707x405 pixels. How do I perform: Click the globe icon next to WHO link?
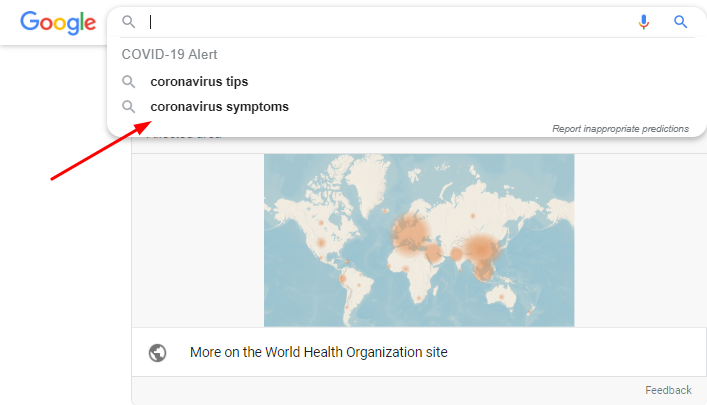tap(157, 353)
